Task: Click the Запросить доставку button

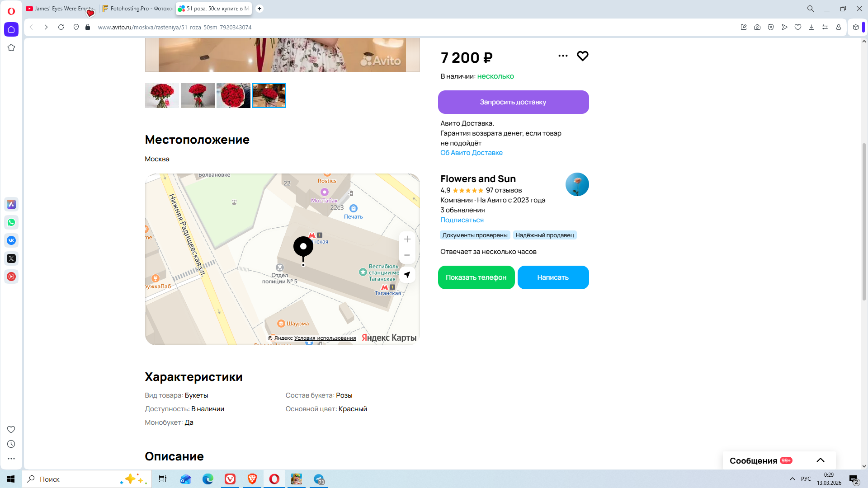Action: (x=513, y=102)
